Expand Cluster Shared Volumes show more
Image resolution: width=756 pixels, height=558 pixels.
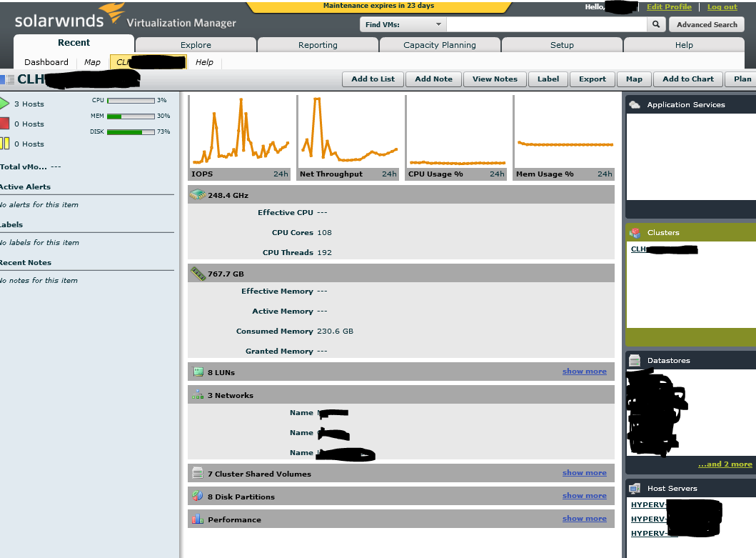(x=585, y=472)
